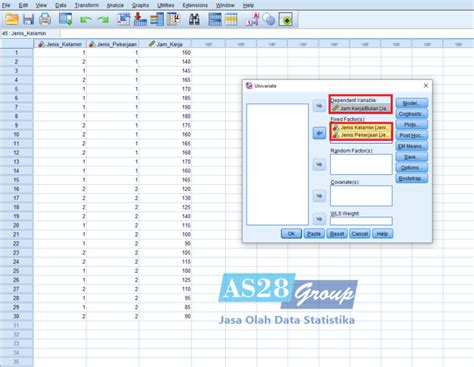The width and height of the screenshot is (474, 367).
Task: Close the Univariate dialog with X
Action: point(426,86)
